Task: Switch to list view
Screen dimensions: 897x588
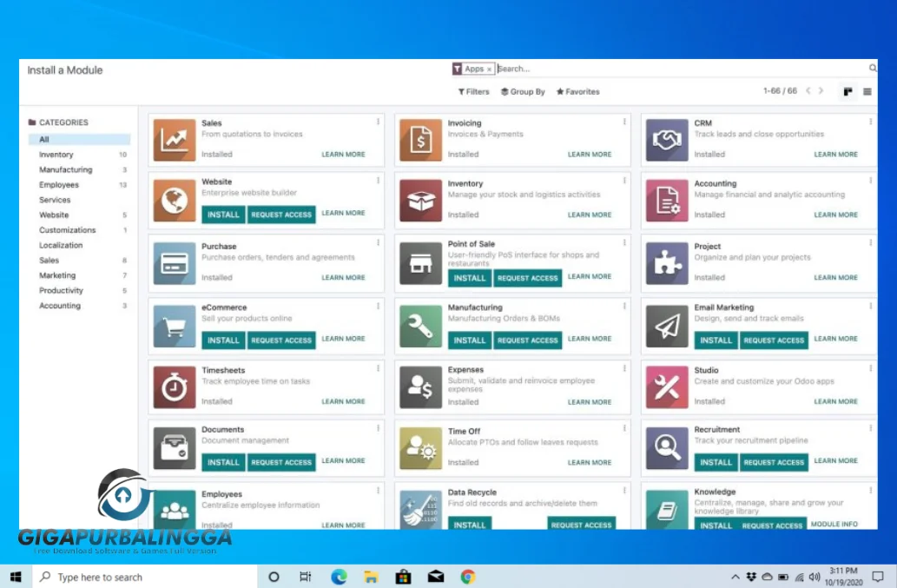Action: point(867,91)
